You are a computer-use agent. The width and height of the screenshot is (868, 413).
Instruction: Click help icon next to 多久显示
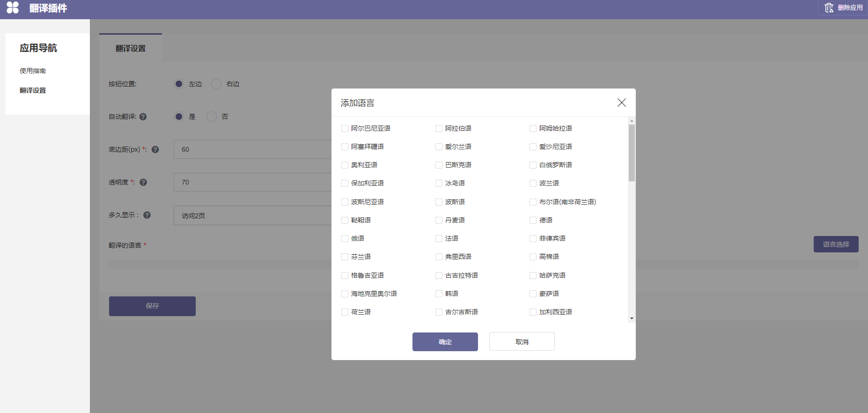[147, 215]
